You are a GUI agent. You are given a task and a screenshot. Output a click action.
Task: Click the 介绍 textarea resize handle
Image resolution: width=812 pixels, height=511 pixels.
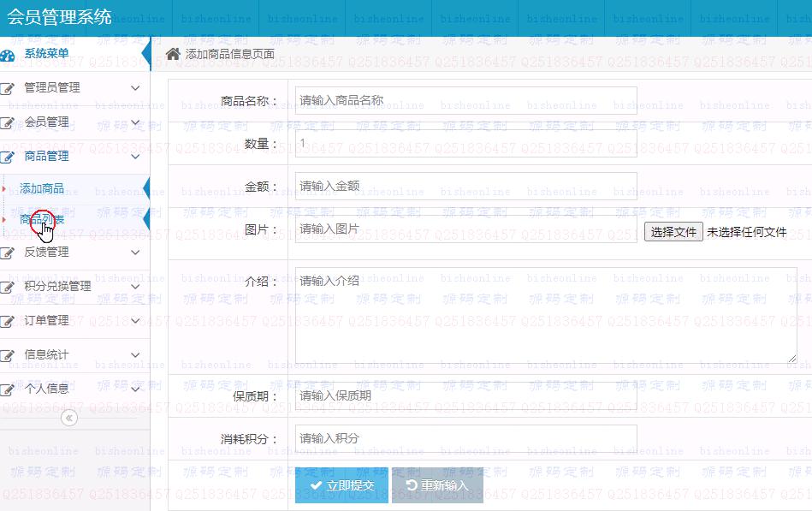pyautogui.click(x=792, y=359)
